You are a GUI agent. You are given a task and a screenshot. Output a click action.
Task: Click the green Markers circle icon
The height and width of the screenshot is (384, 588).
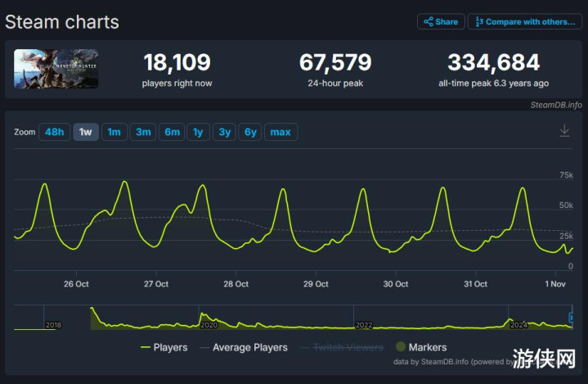[401, 347]
